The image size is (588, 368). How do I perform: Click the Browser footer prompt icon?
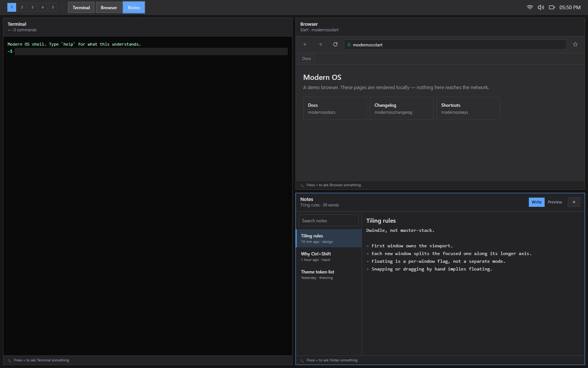[x=302, y=185]
